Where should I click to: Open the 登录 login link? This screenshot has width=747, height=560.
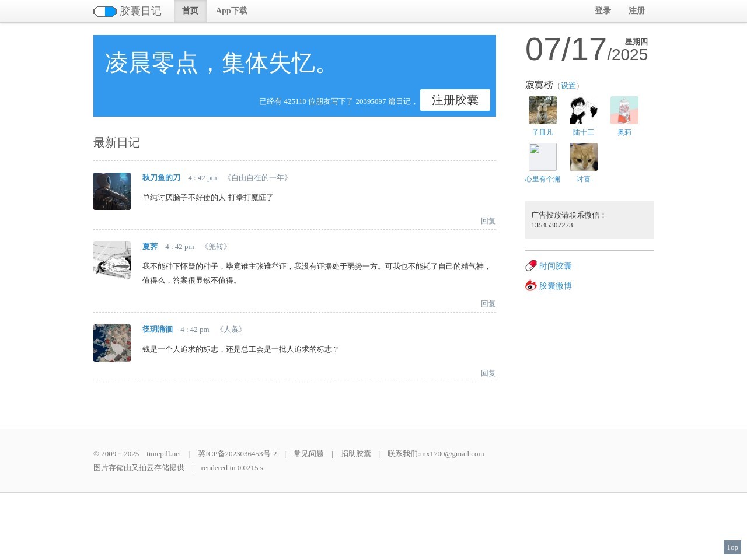click(x=603, y=10)
